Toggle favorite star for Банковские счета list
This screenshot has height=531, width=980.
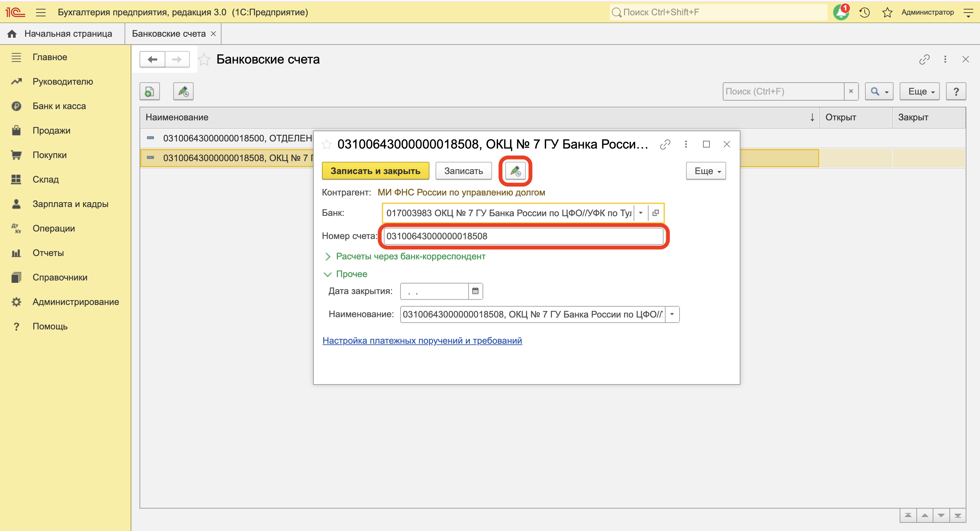click(204, 60)
